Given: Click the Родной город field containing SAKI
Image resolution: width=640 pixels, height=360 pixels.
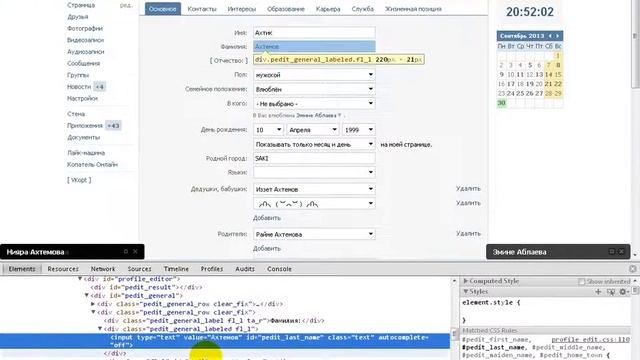Looking at the screenshot, I should pos(314,158).
